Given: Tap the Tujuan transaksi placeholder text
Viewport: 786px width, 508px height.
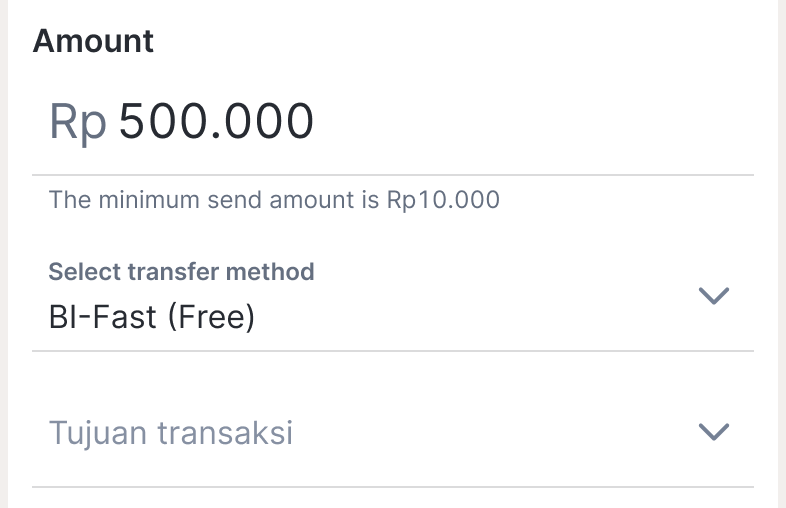Looking at the screenshot, I should click(171, 433).
